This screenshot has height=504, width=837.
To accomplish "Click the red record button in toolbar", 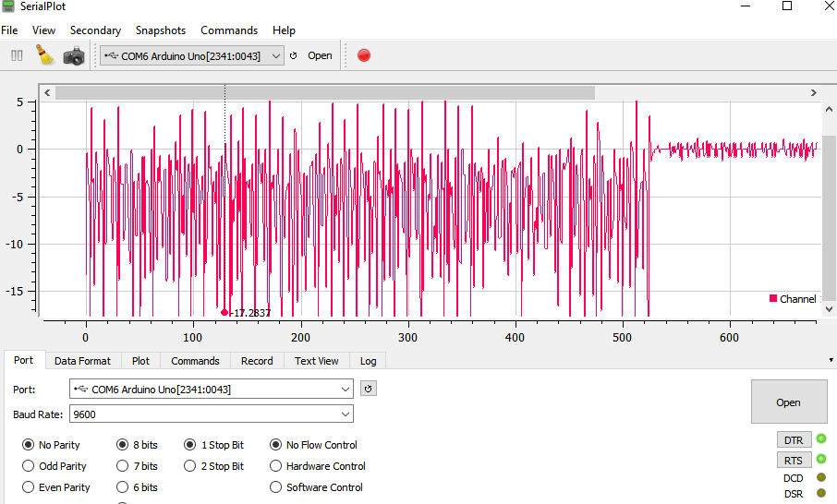I will (x=363, y=55).
